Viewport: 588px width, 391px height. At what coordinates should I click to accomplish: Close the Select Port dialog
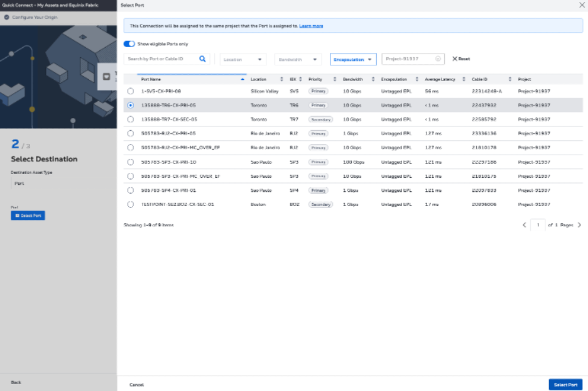coord(581,5)
